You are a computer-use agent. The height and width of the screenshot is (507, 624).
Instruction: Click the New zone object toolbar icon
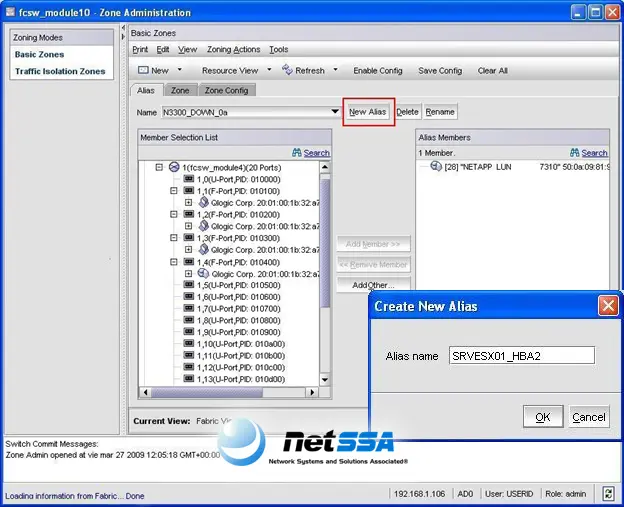[x=143, y=70]
